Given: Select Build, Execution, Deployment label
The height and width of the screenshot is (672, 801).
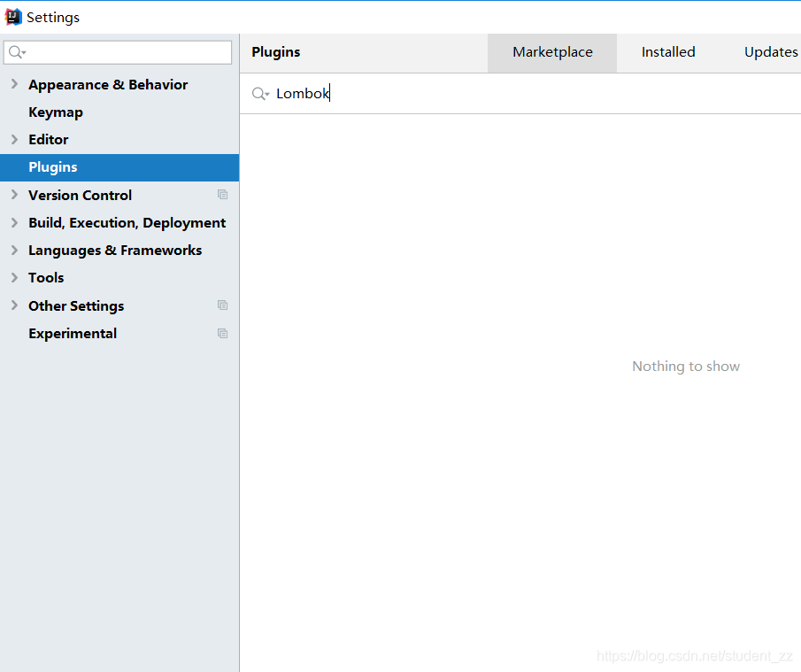Looking at the screenshot, I should pos(127,223).
